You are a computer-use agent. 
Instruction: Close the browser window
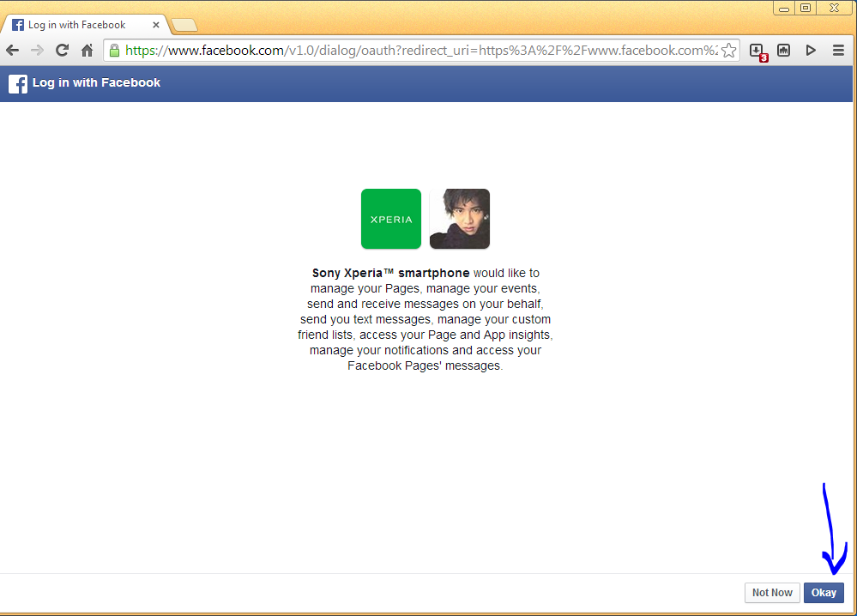(835, 9)
